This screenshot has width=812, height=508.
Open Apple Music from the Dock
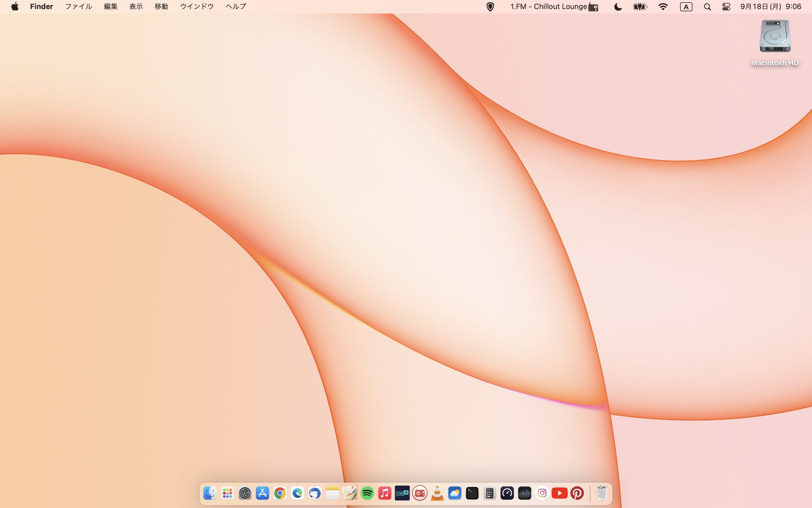[x=385, y=493]
